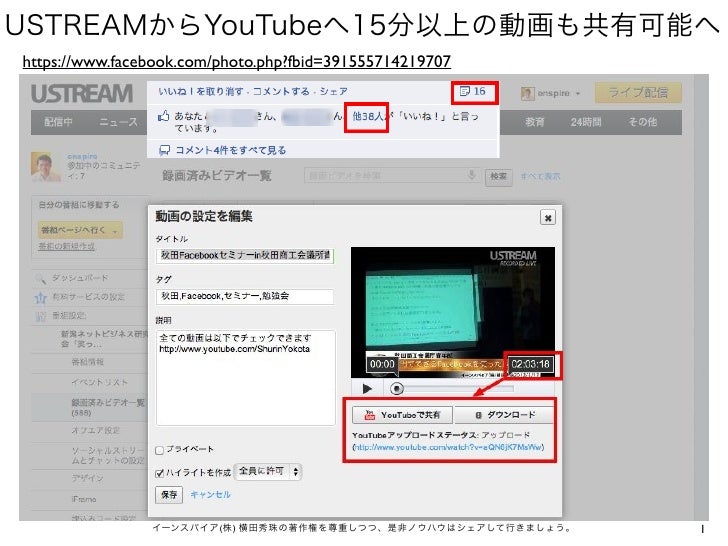Click いいね！を取り消す link
Image resolution: width=728 pixels, height=546 pixels.
(201, 91)
